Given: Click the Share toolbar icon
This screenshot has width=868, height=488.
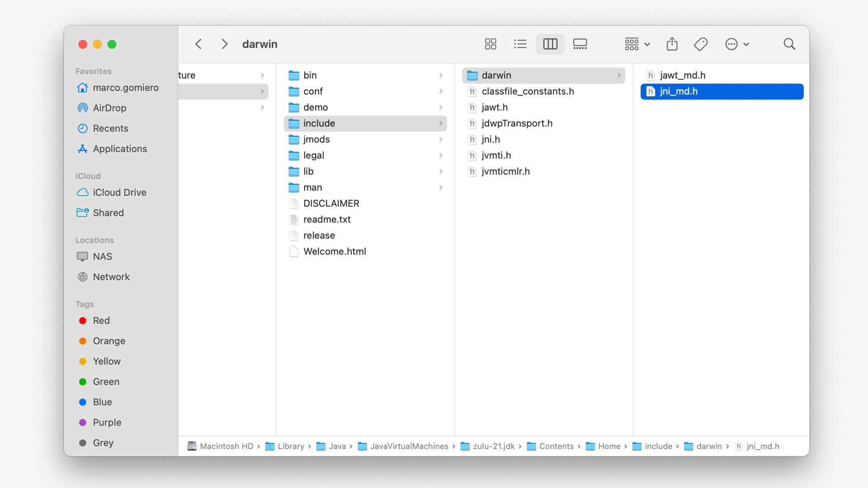Looking at the screenshot, I should 672,44.
